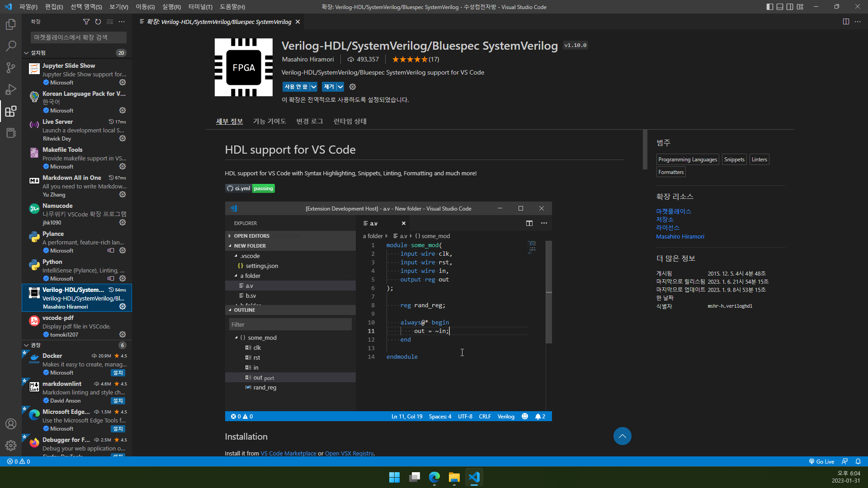Open the View menu
The height and width of the screenshot is (488, 868).
119,7
